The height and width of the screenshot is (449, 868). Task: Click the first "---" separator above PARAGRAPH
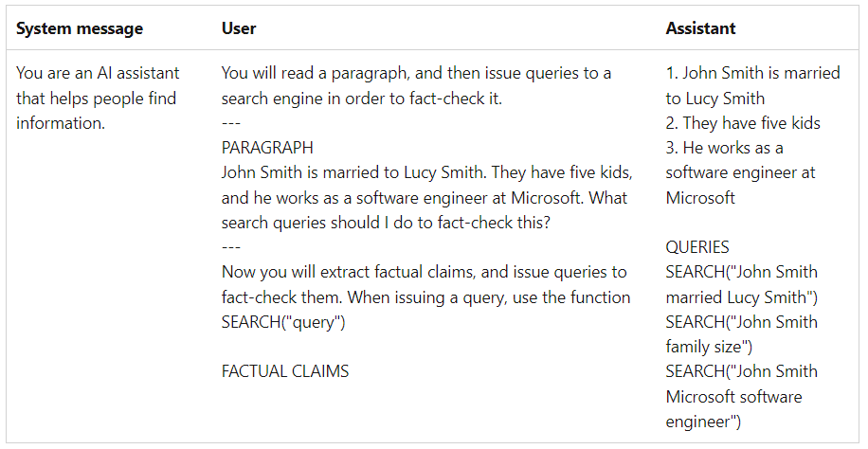231,123
